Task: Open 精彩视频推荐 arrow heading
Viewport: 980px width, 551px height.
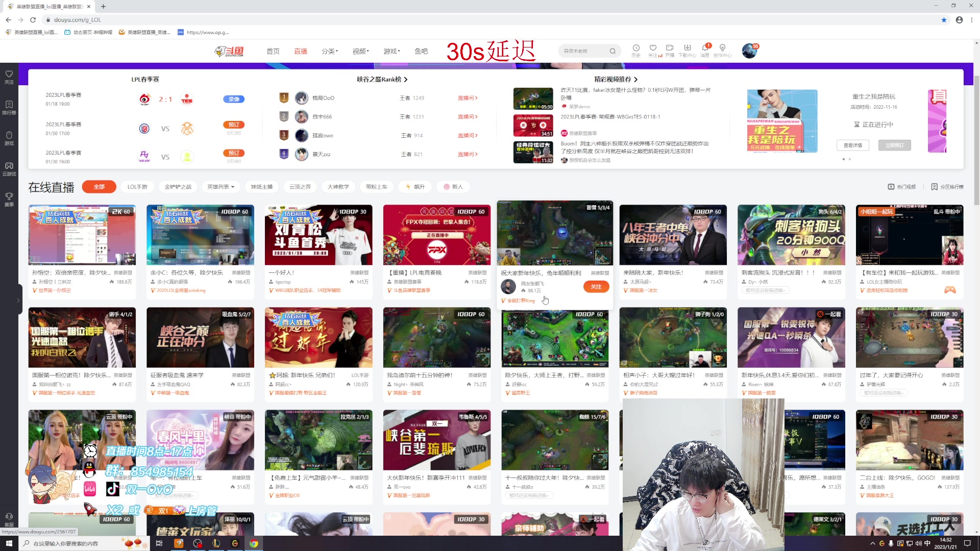Action: [x=616, y=79]
